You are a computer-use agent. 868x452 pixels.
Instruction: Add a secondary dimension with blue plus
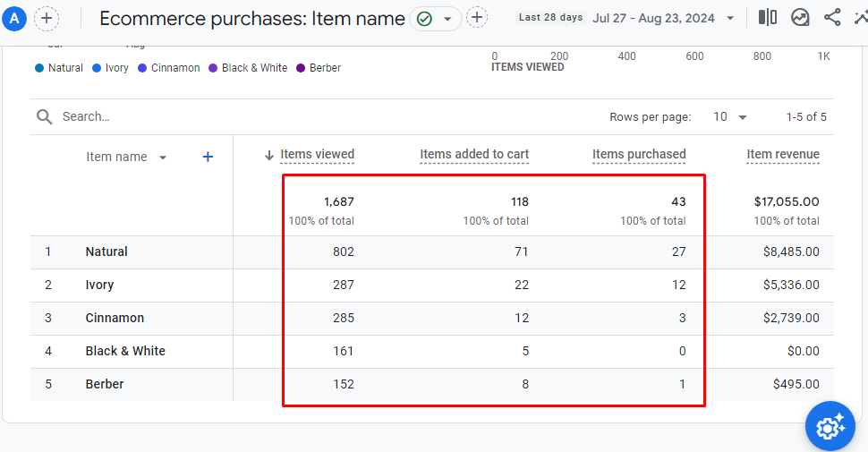point(208,157)
